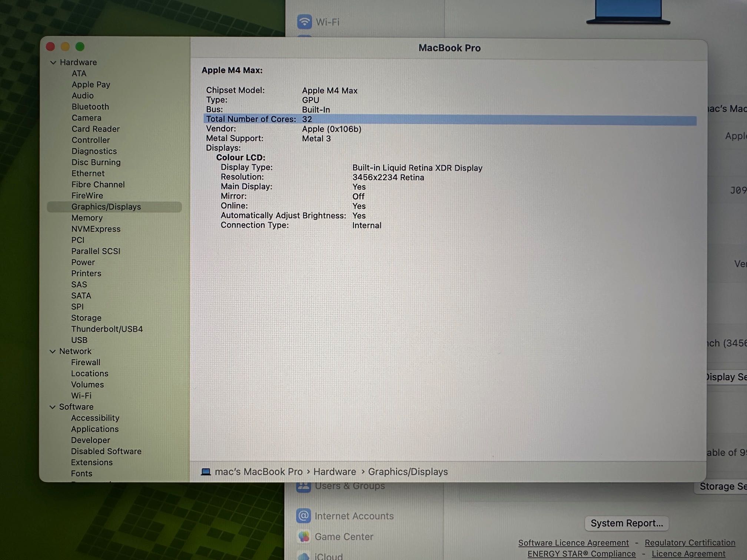The height and width of the screenshot is (560, 747).
Task: Collapse the Network section chevron
Action: 53,351
